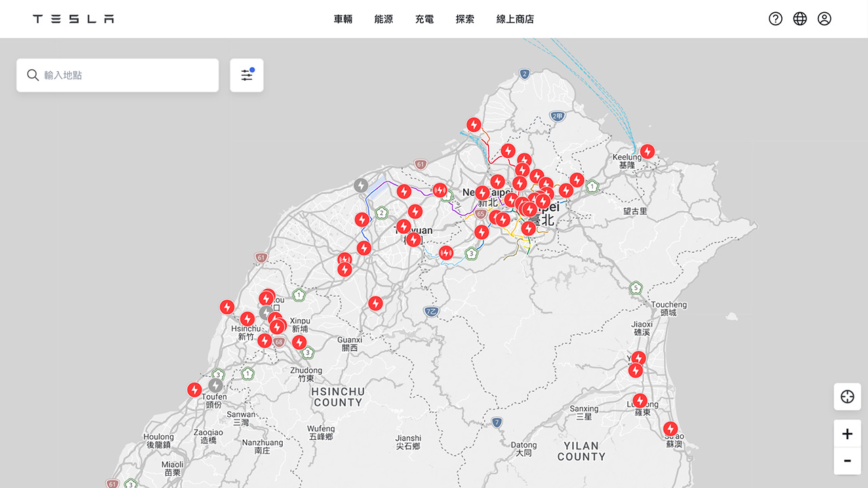
Task: Select the pin left of Route 3 shield
Action: pos(446,253)
